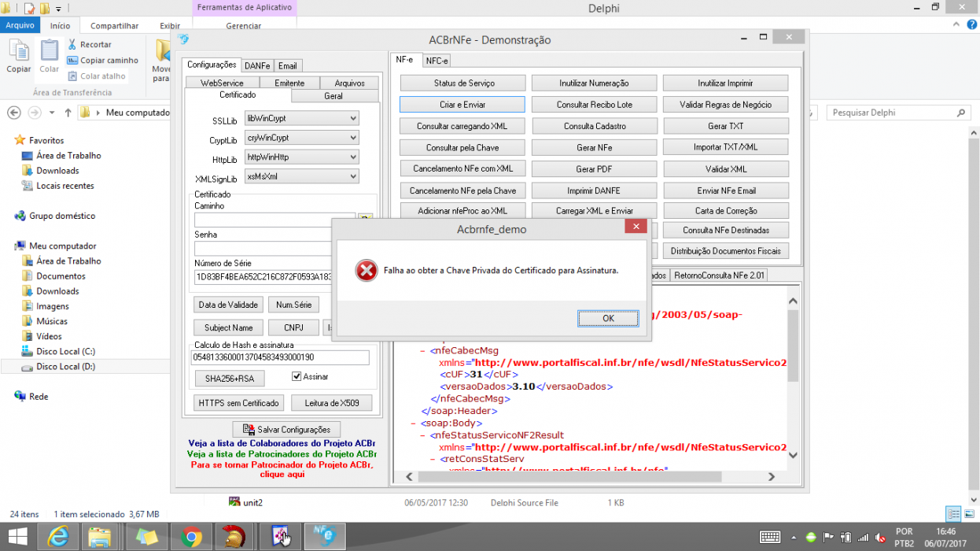
Task: Select the Delphi RAD Studio helmet taskbar icon
Action: tap(234, 537)
